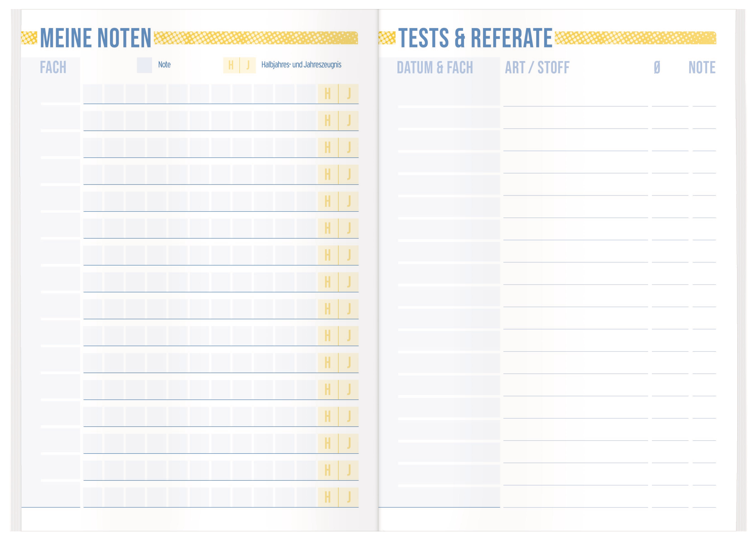Click the ART / STOFF column header
756x542 pixels.
point(537,68)
